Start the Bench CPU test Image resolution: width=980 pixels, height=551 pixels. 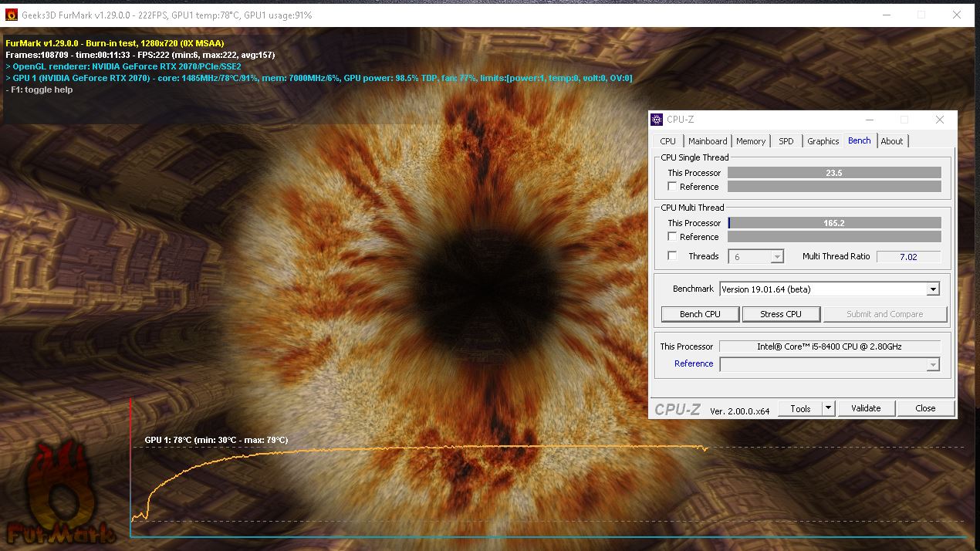click(700, 314)
